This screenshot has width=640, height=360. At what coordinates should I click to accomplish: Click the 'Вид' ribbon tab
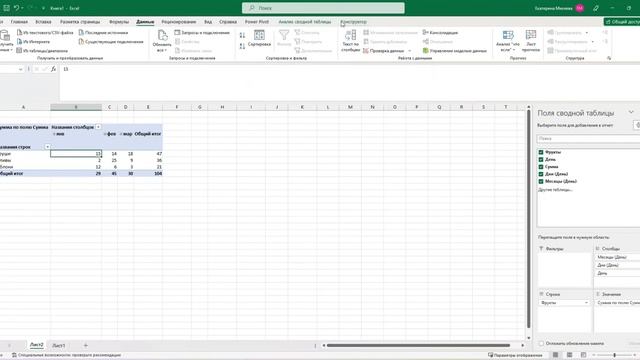[208, 22]
